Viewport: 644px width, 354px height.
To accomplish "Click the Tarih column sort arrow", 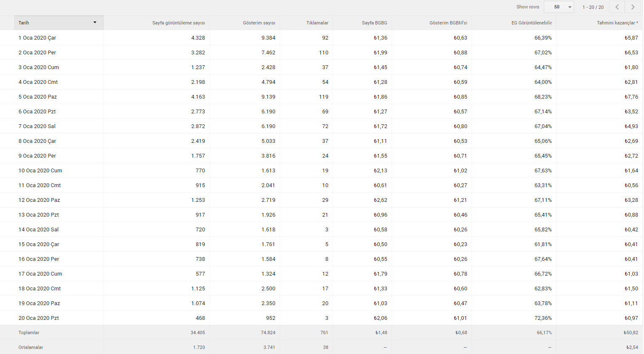I will 95,22.
